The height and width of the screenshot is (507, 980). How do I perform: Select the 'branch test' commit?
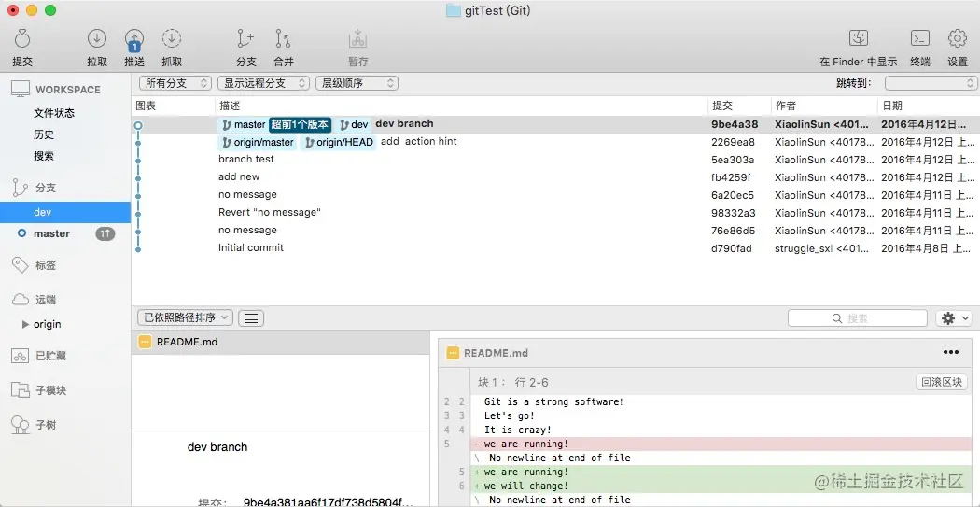tap(555, 160)
